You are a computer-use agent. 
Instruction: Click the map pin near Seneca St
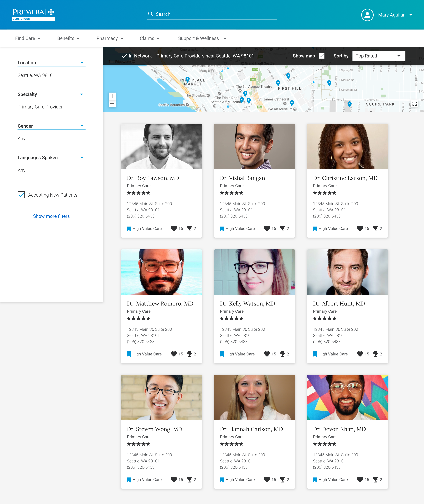click(x=288, y=76)
